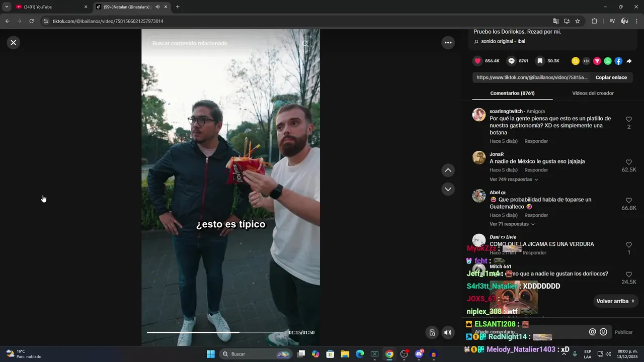Repost the video with the yellow icon
644x362 pixels.
(576, 61)
